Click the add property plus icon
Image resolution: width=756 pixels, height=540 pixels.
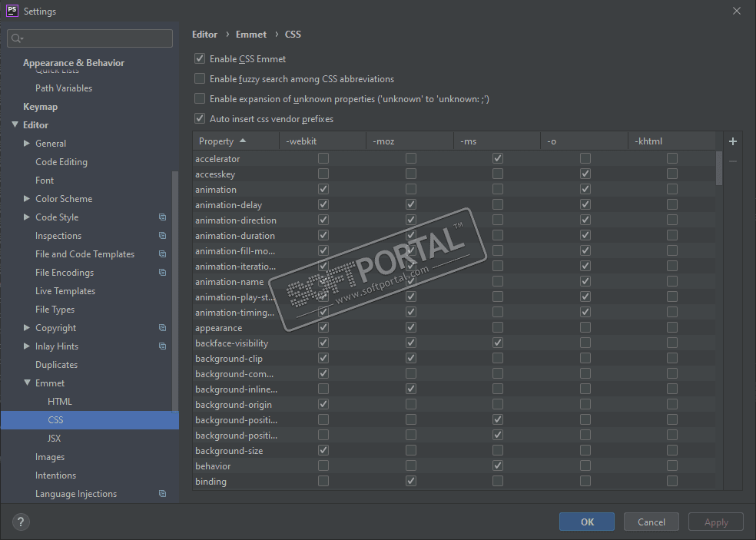tap(732, 141)
